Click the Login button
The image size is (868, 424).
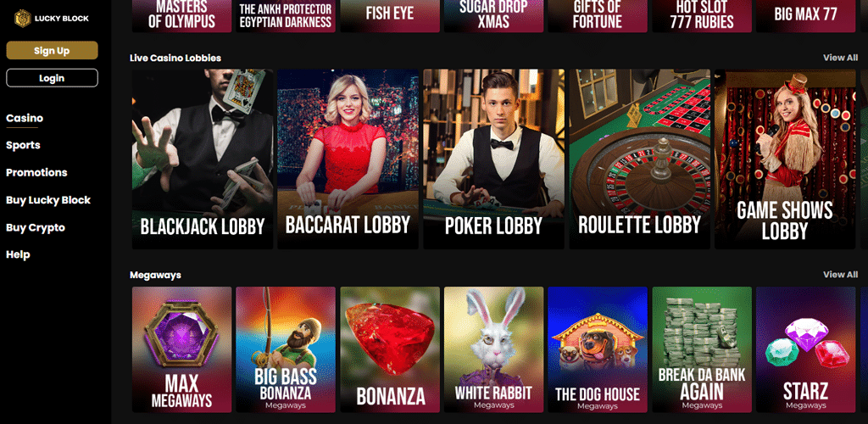pyautogui.click(x=52, y=78)
